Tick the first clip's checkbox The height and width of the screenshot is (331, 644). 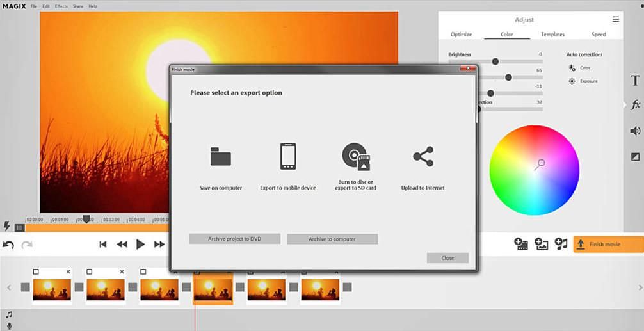point(36,272)
